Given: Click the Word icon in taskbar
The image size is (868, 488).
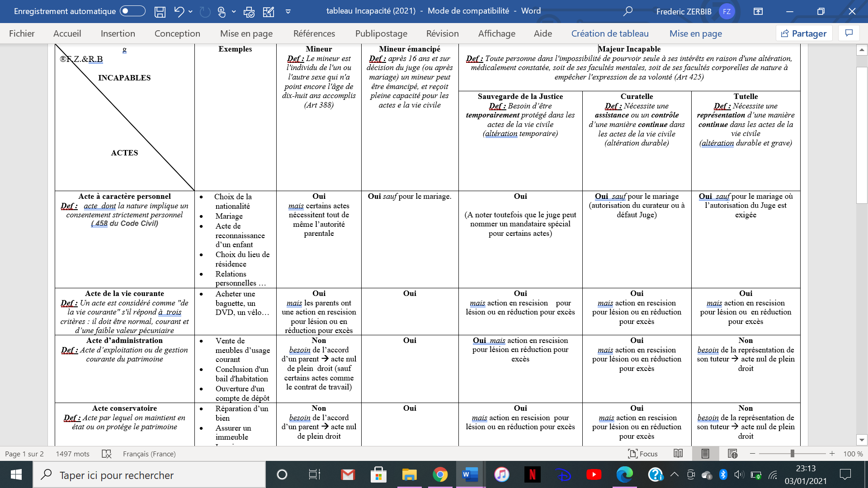Looking at the screenshot, I should (x=471, y=474).
